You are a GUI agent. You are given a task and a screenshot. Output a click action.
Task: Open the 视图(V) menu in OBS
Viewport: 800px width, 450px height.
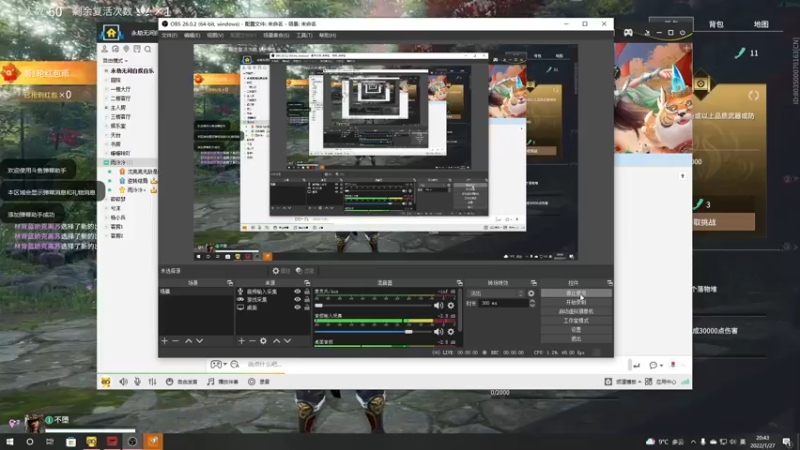pos(215,35)
